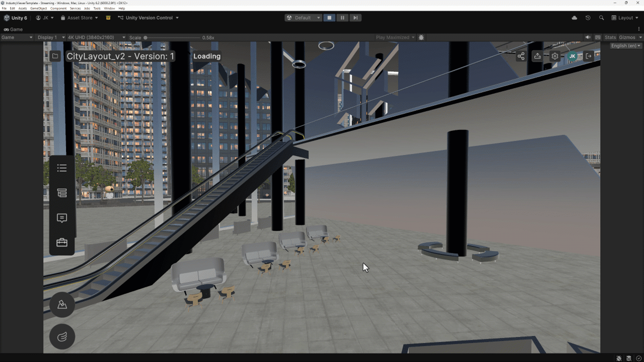Click the yellow package icon after Asset Store

click(108, 18)
